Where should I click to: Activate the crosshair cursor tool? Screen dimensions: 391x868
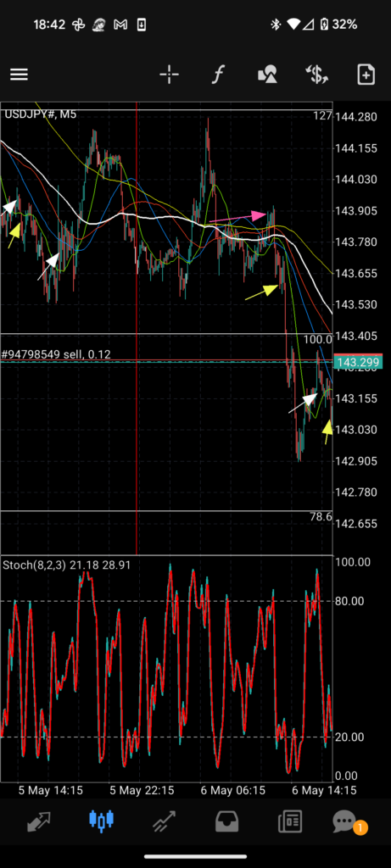pos(169,75)
